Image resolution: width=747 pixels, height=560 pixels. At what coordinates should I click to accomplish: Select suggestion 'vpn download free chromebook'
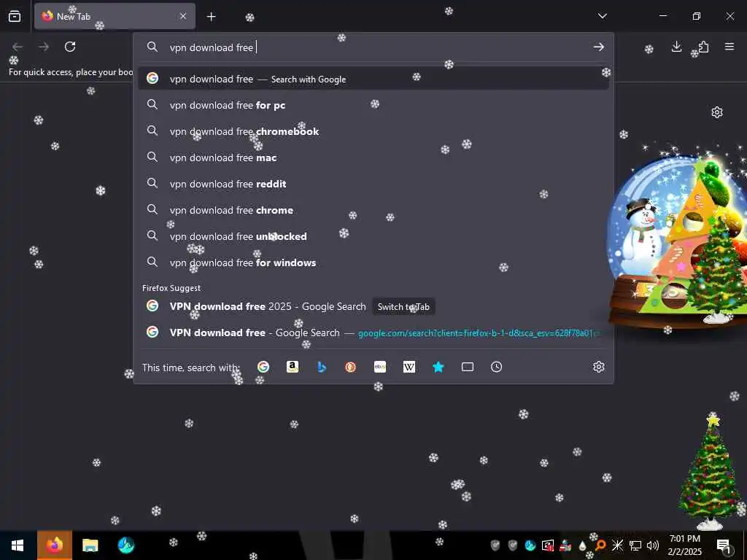373,131
